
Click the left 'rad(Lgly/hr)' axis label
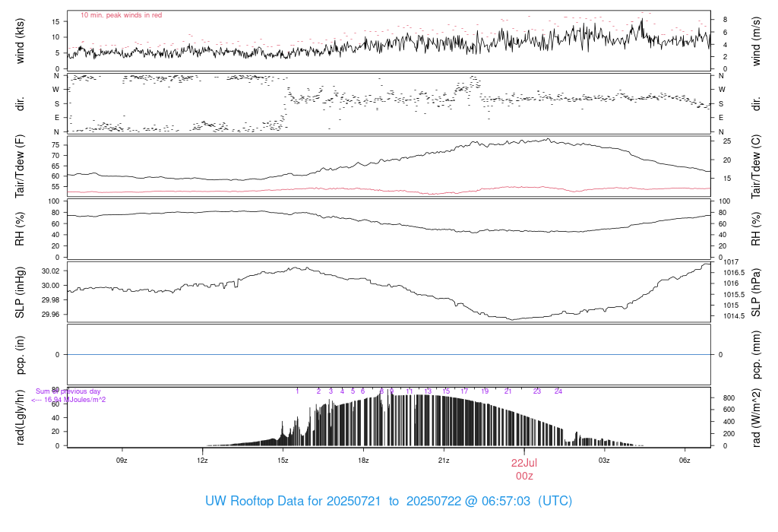(20, 417)
